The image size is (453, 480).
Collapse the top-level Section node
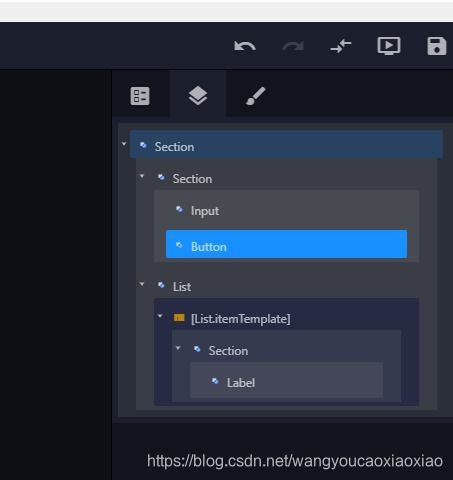click(x=124, y=144)
